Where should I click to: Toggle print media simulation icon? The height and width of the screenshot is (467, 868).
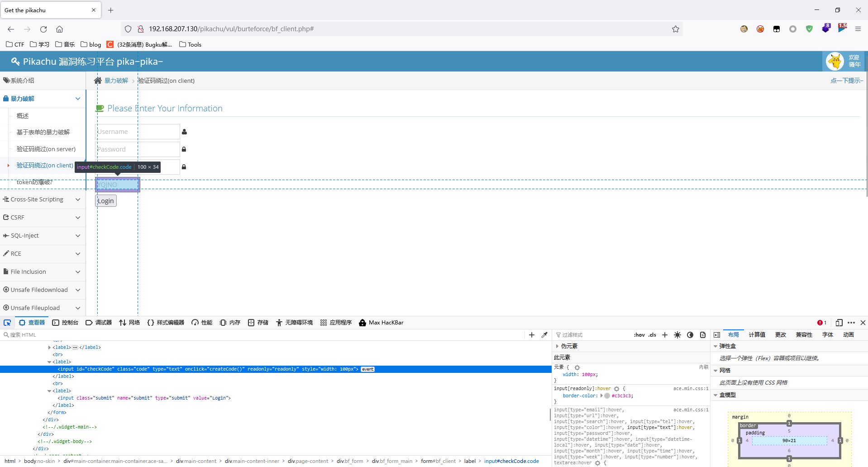pos(703,335)
